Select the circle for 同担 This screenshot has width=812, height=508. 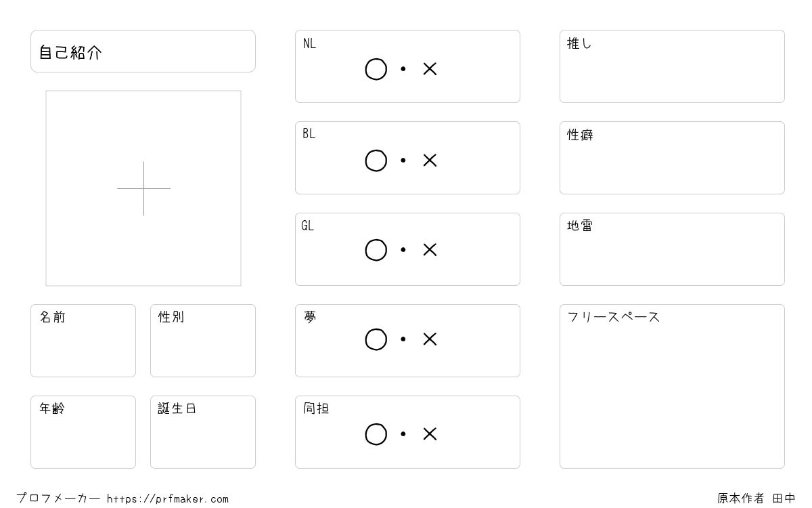tap(376, 434)
